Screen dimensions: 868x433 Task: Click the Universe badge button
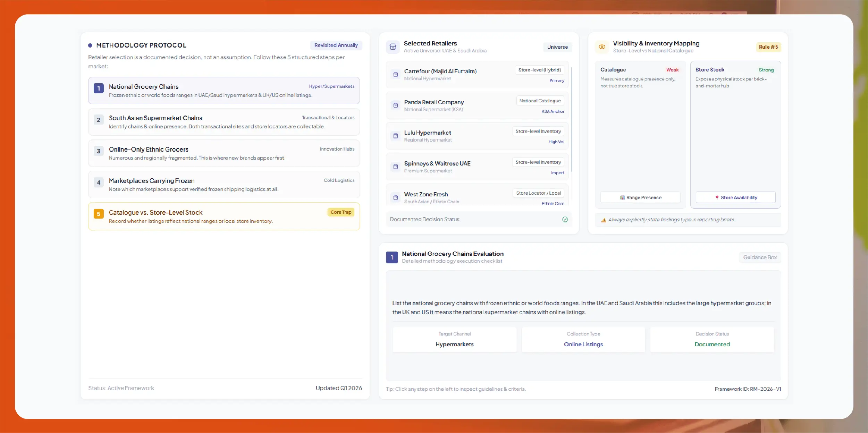point(557,47)
